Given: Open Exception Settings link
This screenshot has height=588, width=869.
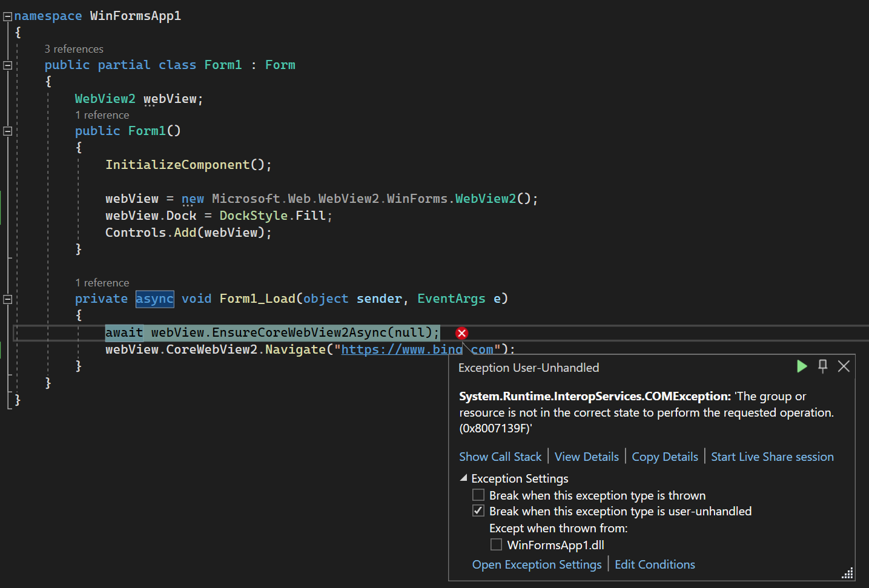Looking at the screenshot, I should [x=537, y=564].
